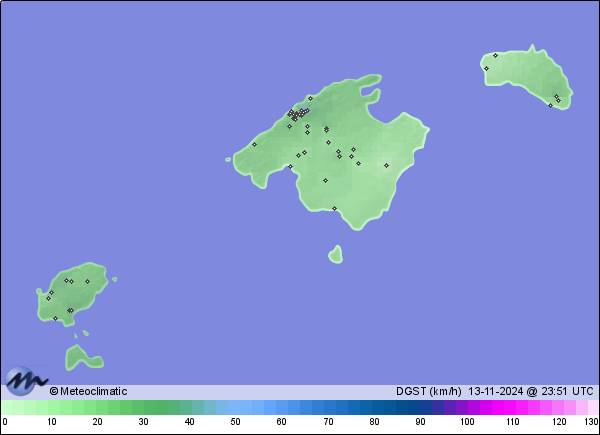
Task: Click the legend value 80
Action: (374, 422)
